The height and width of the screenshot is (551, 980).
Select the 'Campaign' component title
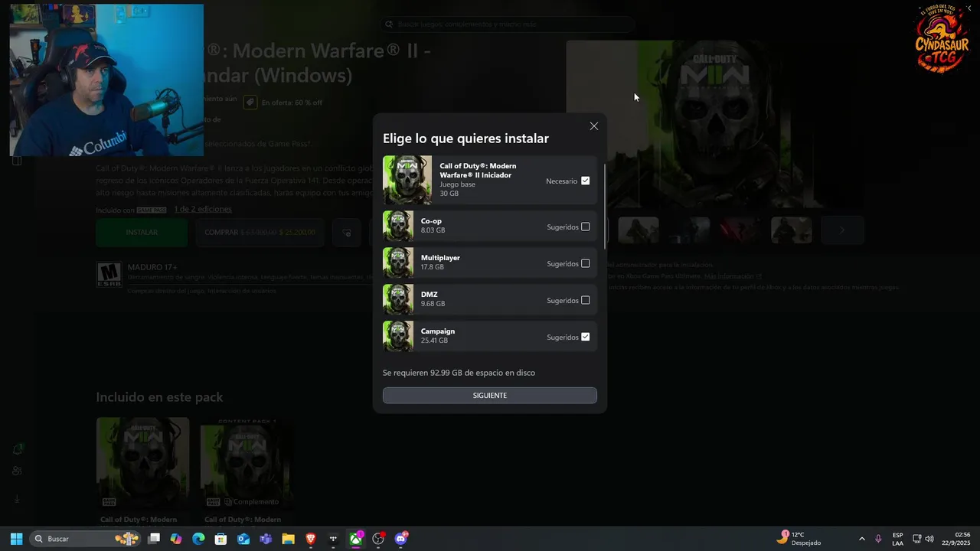438,331
